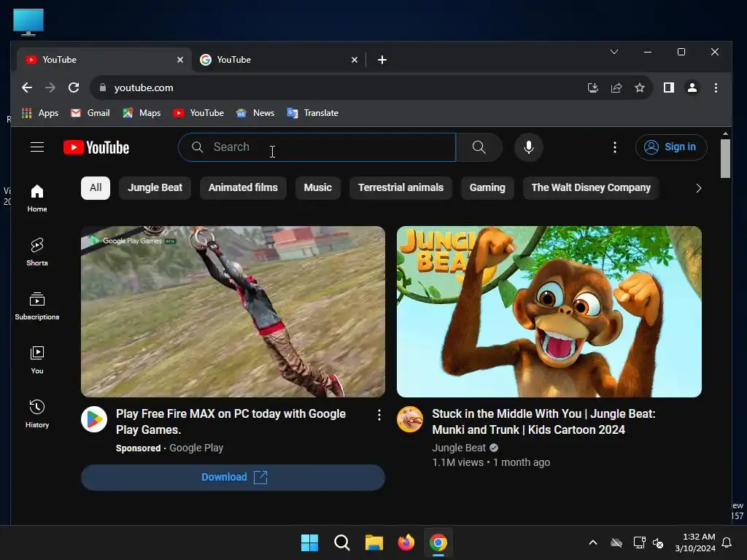Open YouTube settings three-dot menu
747x560 pixels.
614,147
